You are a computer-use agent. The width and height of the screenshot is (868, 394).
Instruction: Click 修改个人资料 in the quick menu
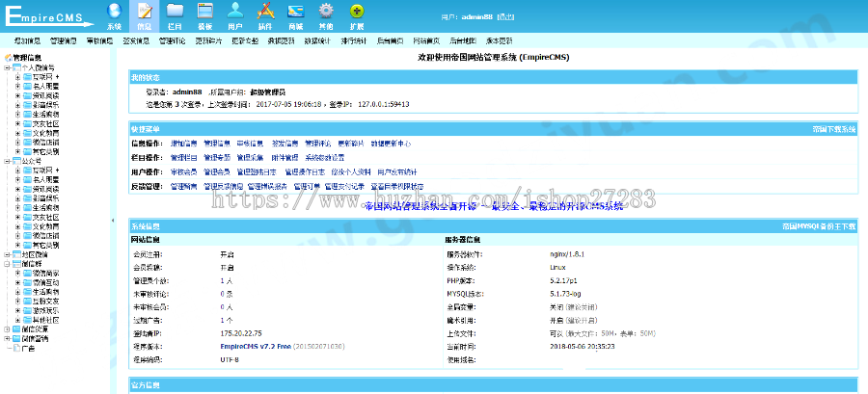351,171
